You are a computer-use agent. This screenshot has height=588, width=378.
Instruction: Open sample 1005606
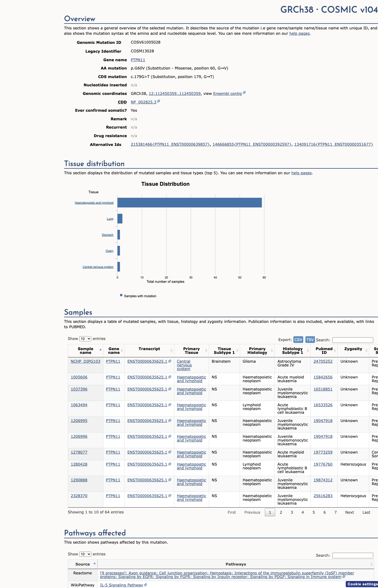[79, 377]
